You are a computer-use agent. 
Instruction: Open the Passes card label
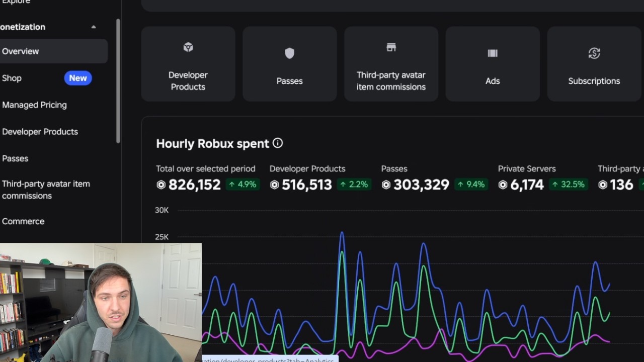pyautogui.click(x=289, y=81)
